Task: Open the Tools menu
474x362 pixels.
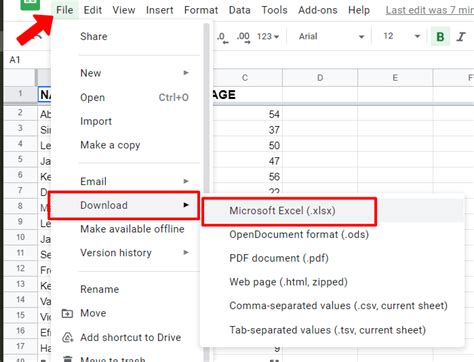Action: pos(274,10)
